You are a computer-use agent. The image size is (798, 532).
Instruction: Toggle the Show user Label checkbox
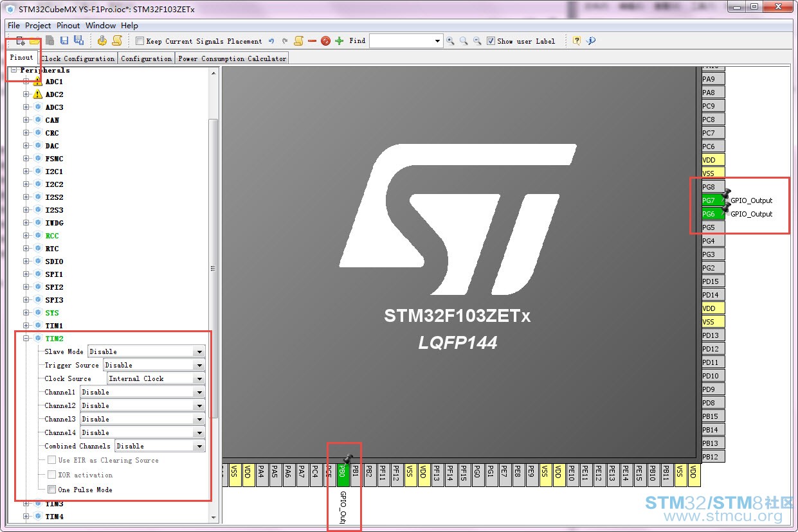(x=491, y=41)
